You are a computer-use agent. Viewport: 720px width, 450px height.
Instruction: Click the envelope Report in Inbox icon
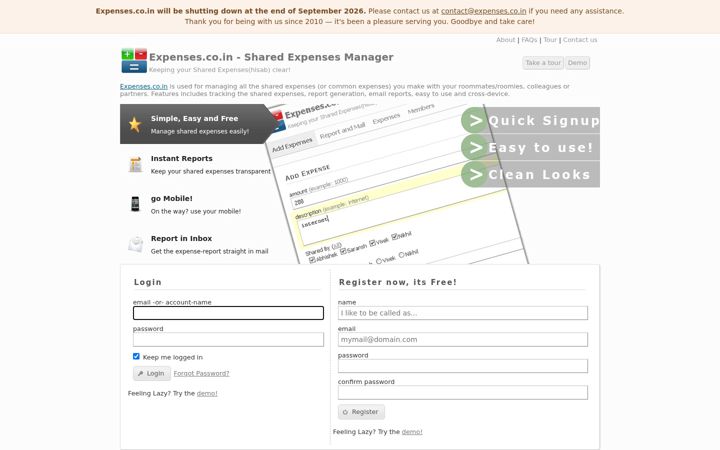pyautogui.click(x=135, y=244)
